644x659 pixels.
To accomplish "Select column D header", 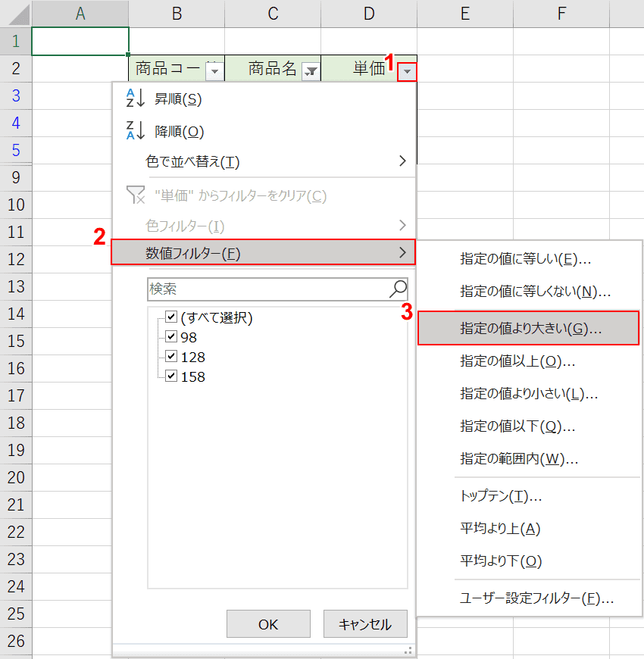I will coord(369,14).
